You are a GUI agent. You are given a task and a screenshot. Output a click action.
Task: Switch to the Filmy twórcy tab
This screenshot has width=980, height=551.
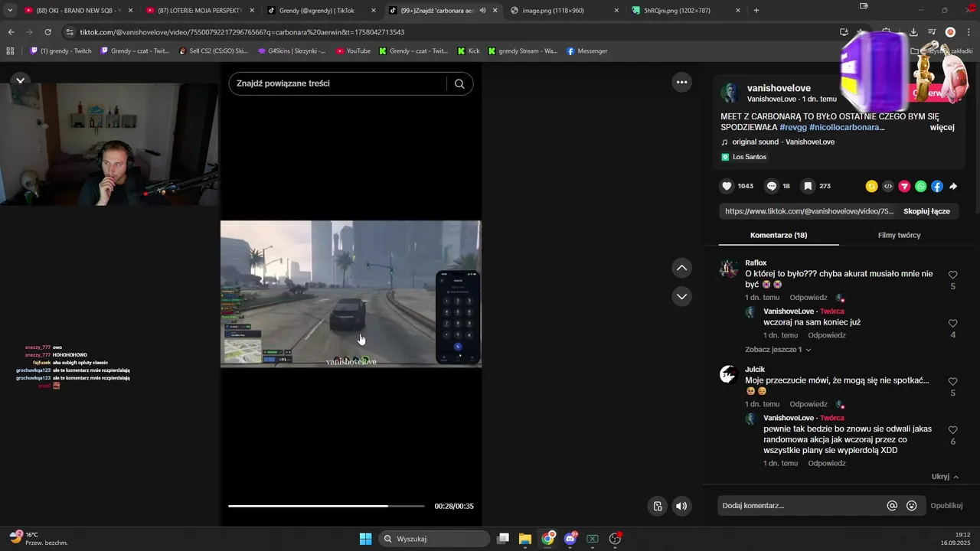(899, 235)
